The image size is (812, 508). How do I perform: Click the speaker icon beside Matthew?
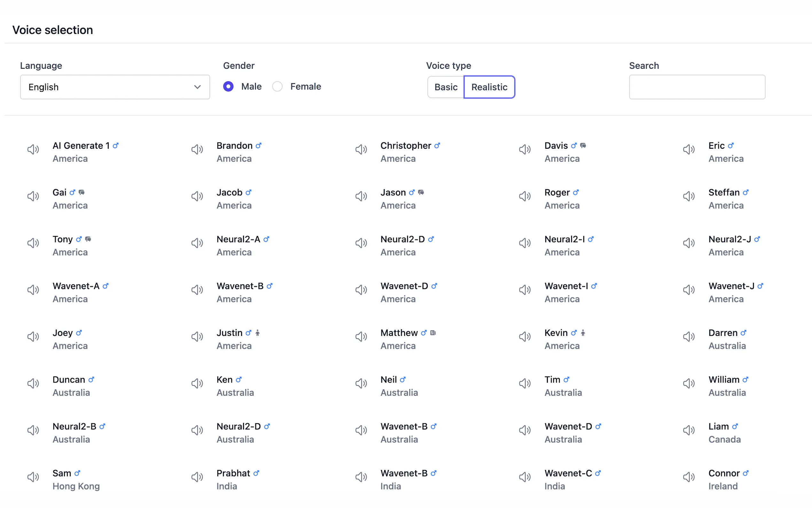tap(361, 336)
